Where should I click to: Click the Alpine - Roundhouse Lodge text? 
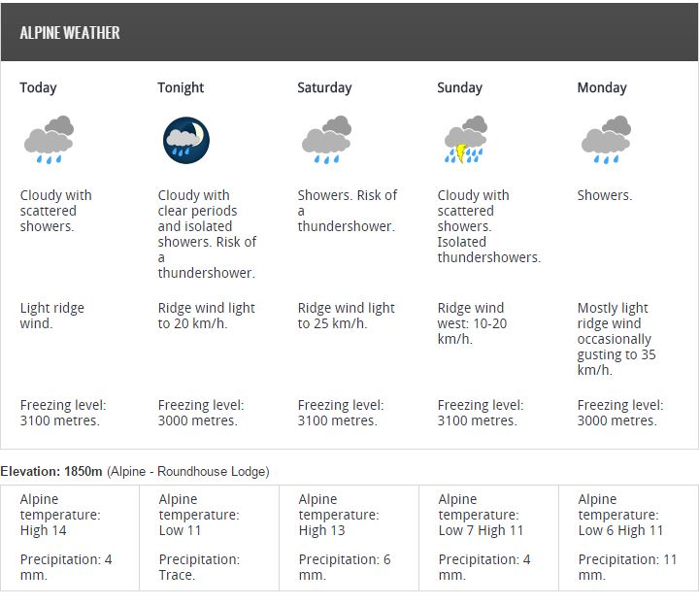[x=188, y=472]
